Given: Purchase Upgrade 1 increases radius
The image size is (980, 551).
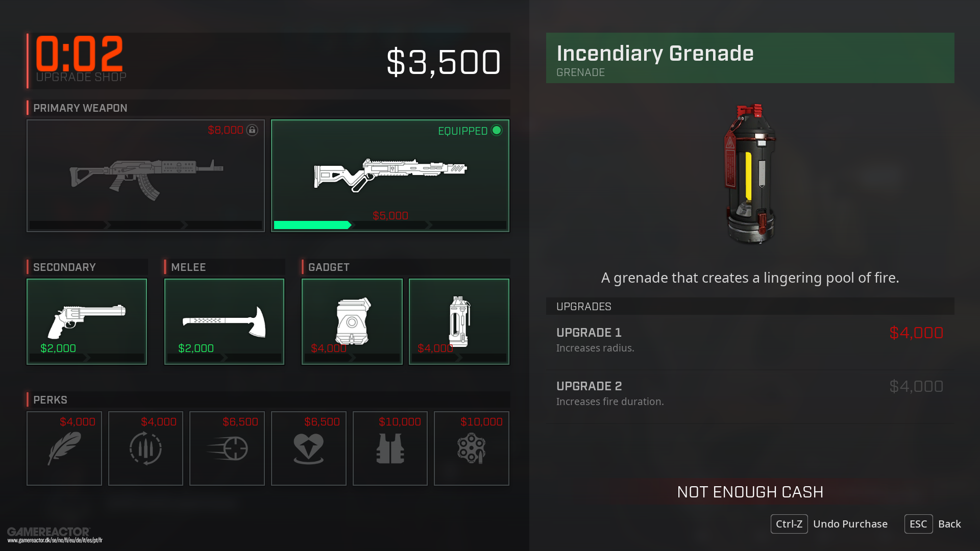Looking at the screenshot, I should (750, 340).
